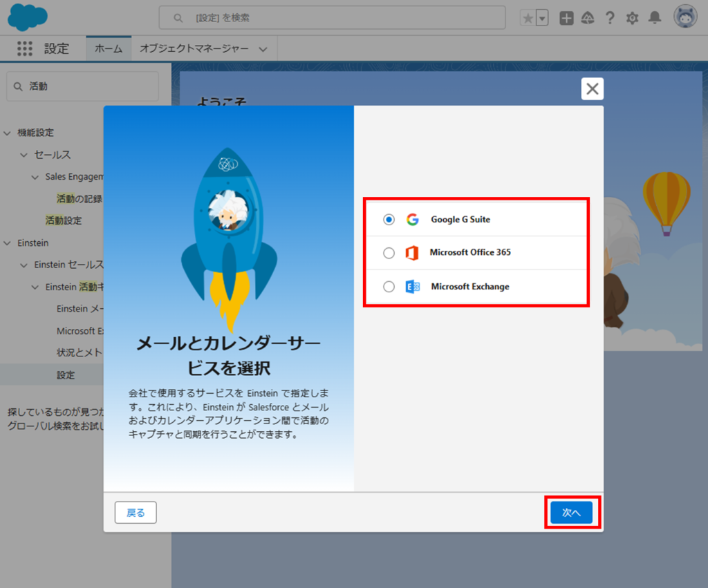The image size is (708, 588).
Task: Close the dialog with the X button
Action: tap(593, 89)
